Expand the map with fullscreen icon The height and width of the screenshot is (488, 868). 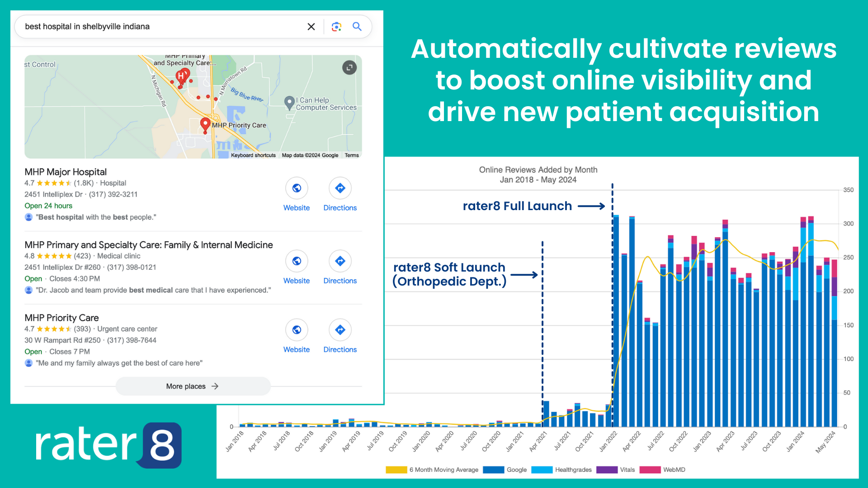(x=349, y=68)
